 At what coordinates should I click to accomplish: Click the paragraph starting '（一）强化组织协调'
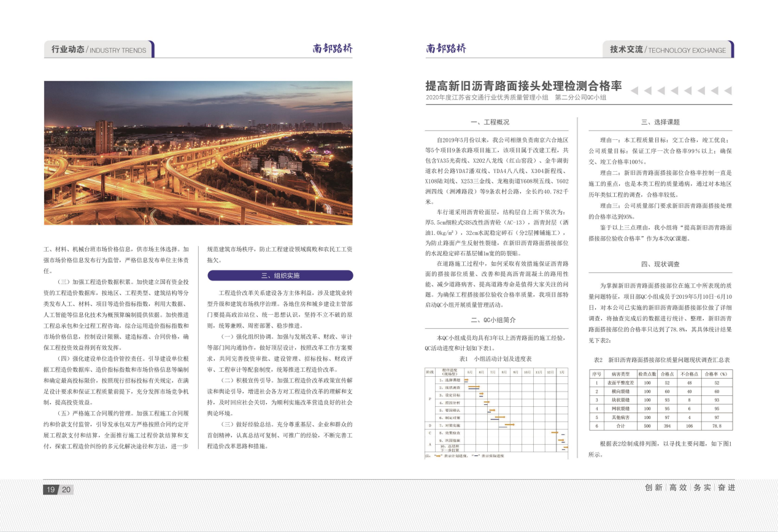(279, 353)
